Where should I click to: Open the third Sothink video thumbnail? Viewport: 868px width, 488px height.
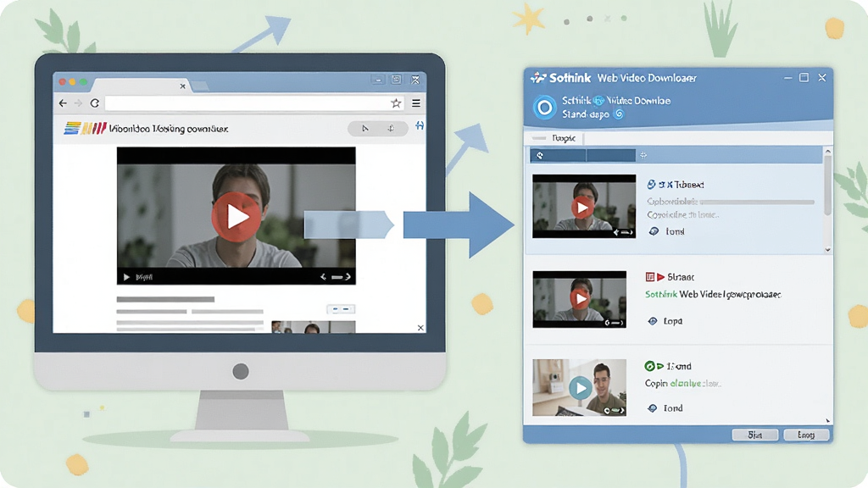580,388
